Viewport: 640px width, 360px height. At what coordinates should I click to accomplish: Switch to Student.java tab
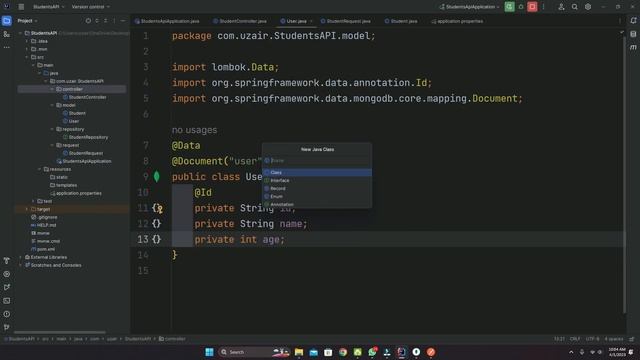pos(401,21)
